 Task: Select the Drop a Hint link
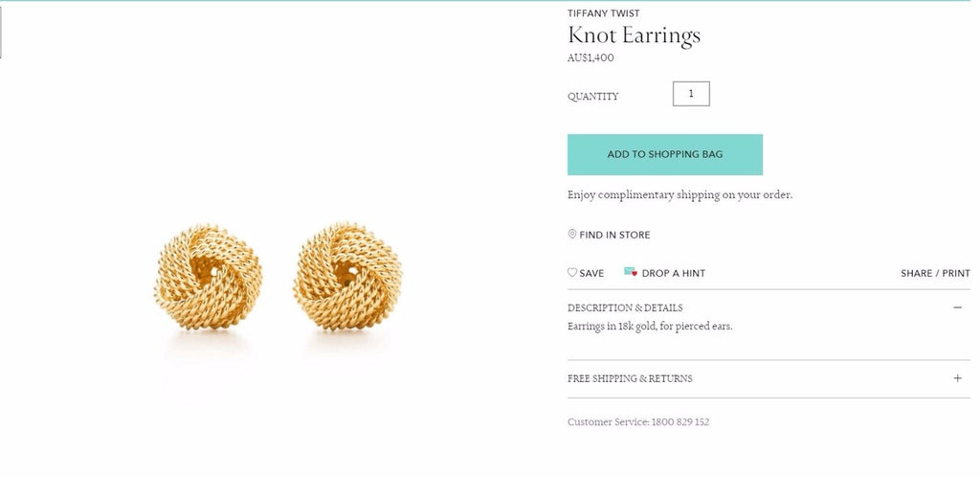[673, 273]
